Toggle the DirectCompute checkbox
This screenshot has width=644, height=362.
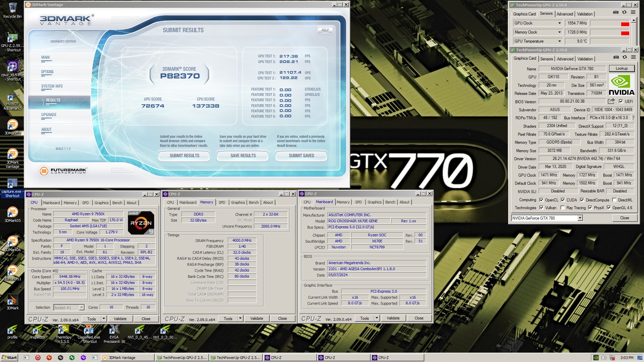[582, 200]
